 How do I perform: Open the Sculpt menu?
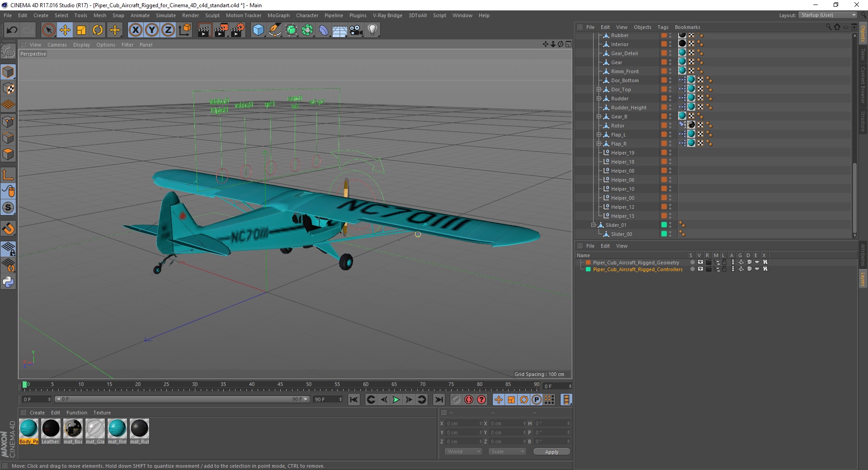coord(212,15)
